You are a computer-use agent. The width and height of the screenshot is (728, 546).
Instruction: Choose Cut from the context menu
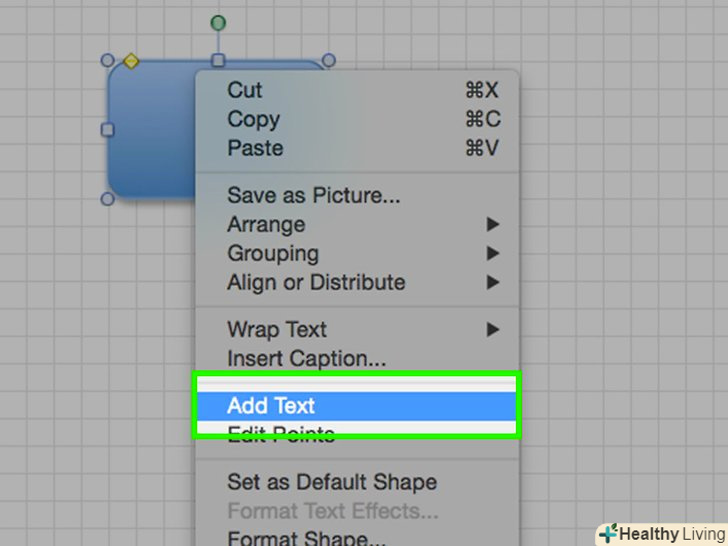(x=244, y=90)
